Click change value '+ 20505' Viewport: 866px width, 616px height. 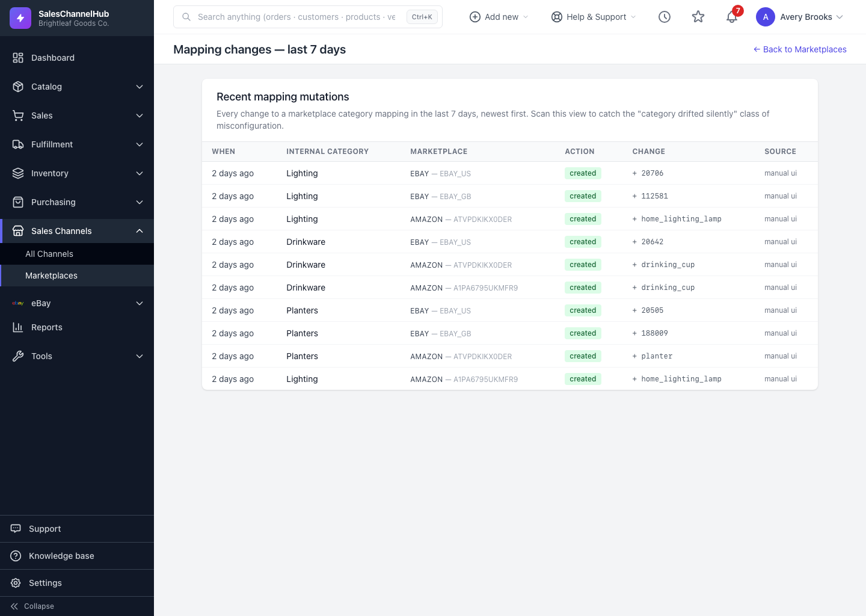[648, 310]
